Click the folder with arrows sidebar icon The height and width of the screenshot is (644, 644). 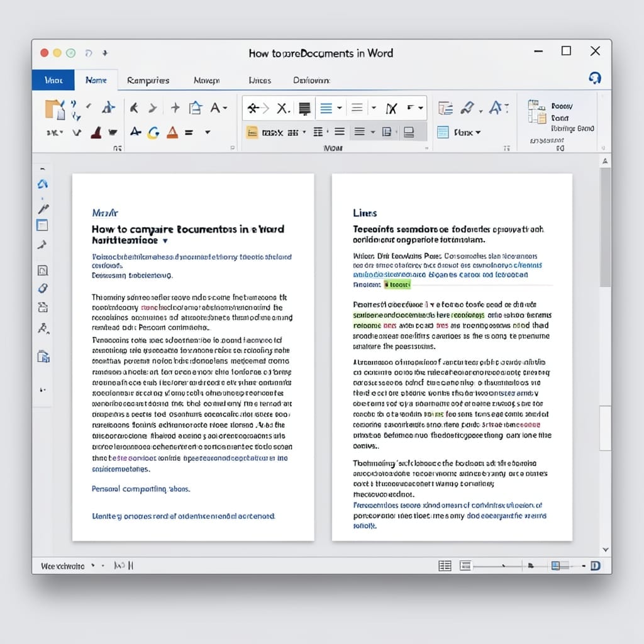coord(43,307)
